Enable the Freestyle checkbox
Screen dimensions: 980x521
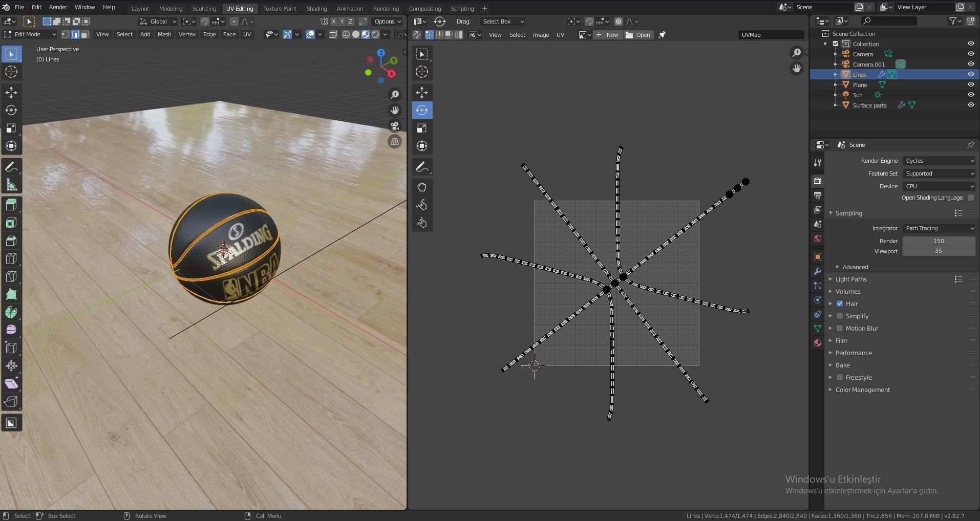[x=840, y=378]
